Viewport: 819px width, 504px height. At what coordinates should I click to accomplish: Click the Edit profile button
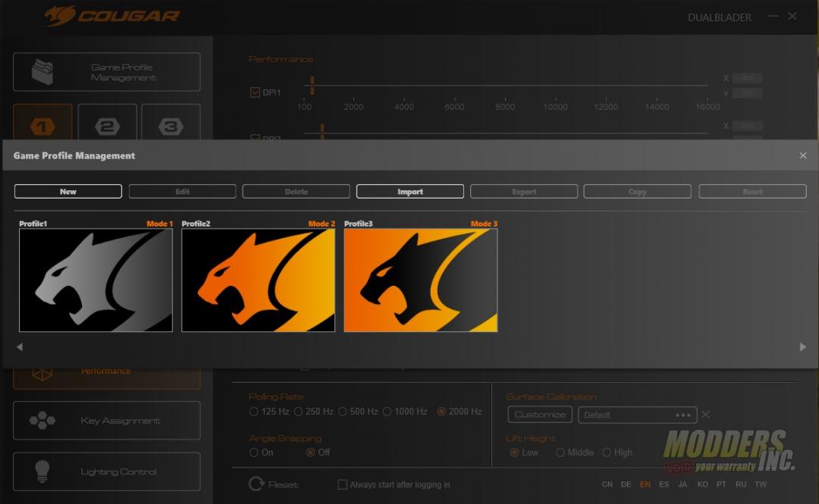click(182, 192)
